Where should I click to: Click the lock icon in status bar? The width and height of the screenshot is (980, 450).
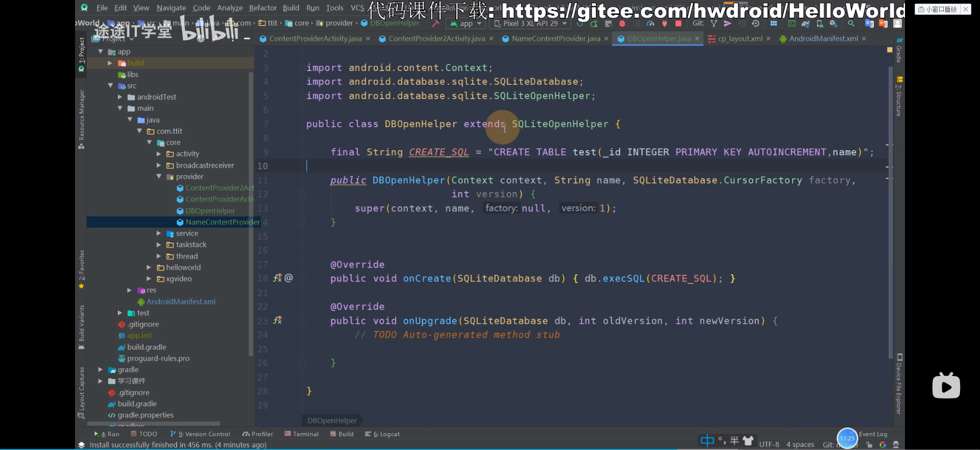pyautogui.click(x=869, y=445)
